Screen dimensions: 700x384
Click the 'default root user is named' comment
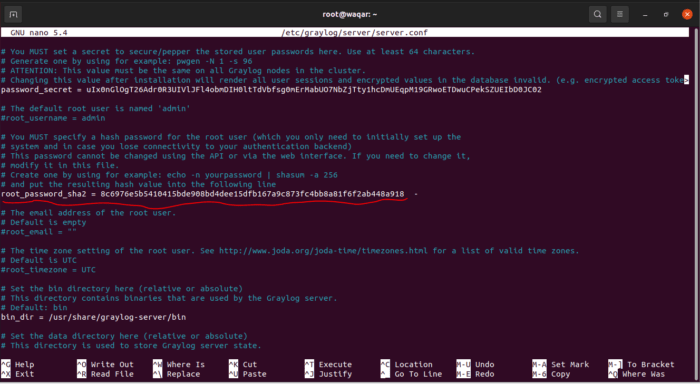tap(96, 109)
